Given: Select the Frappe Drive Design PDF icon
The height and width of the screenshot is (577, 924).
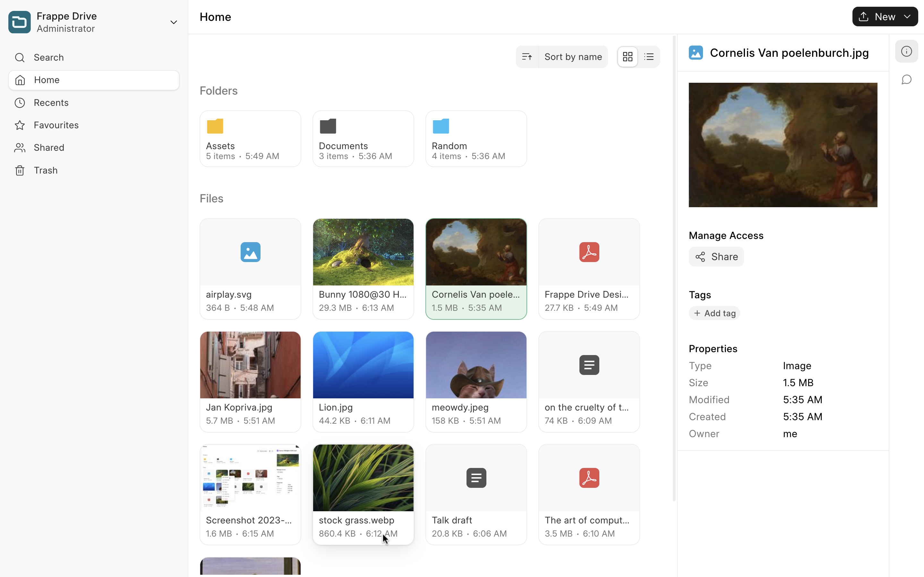Looking at the screenshot, I should click(588, 252).
